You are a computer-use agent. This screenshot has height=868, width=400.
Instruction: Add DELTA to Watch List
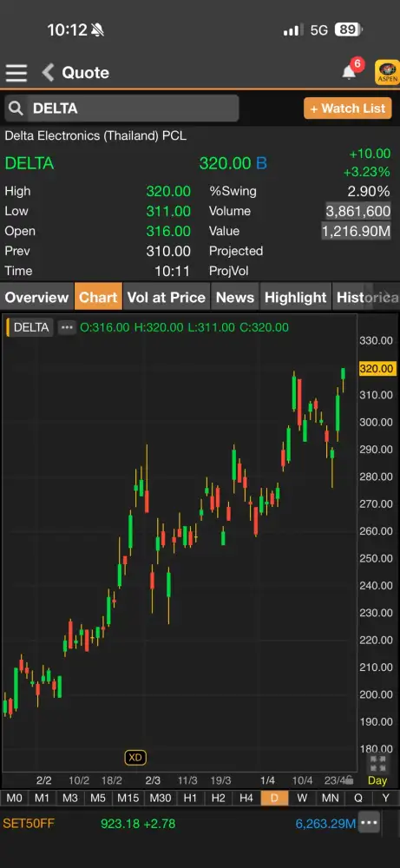click(x=347, y=108)
